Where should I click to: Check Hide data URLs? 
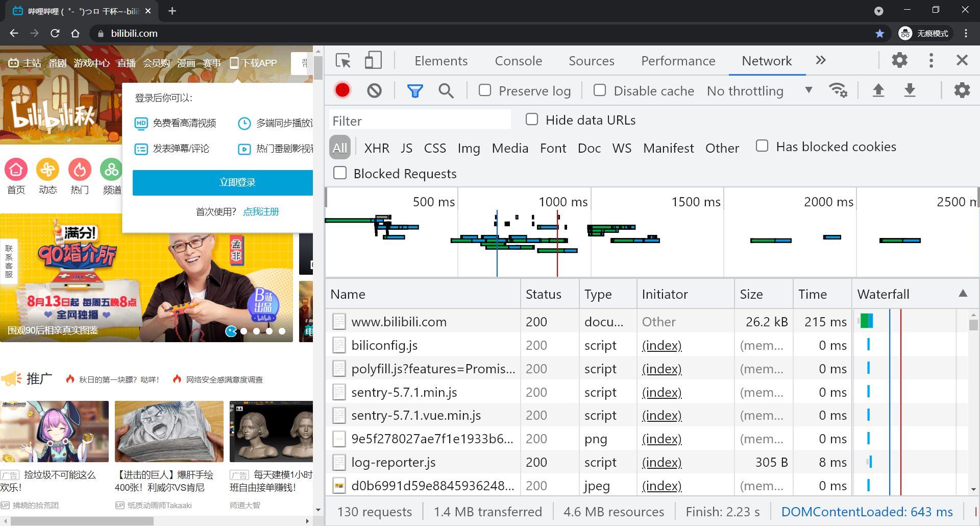[x=532, y=119]
